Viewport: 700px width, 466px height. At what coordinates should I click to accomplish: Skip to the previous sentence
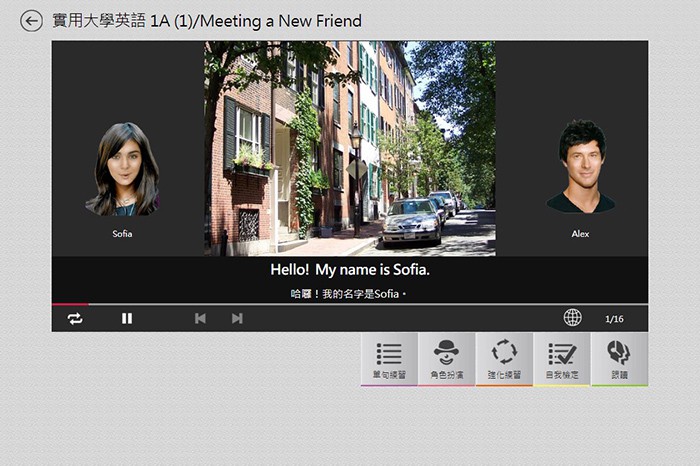tap(200, 318)
